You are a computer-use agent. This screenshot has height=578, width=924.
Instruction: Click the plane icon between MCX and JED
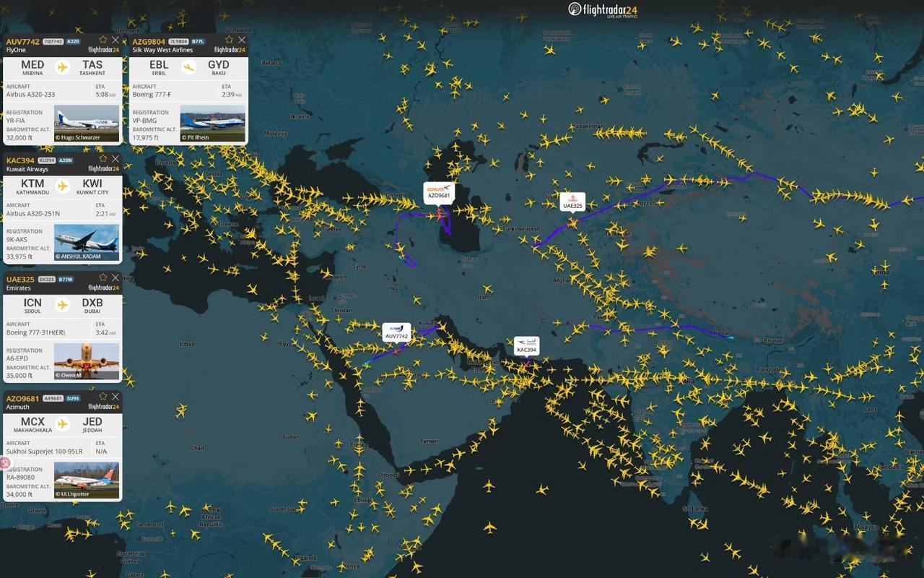[63, 423]
